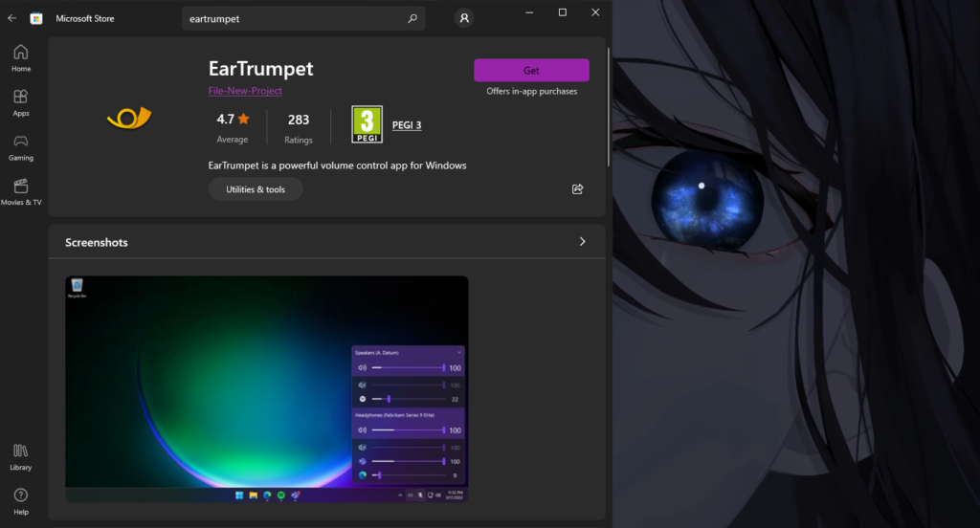Close the Microsoft Store window
Screen dimensions: 980x528
[595, 12]
